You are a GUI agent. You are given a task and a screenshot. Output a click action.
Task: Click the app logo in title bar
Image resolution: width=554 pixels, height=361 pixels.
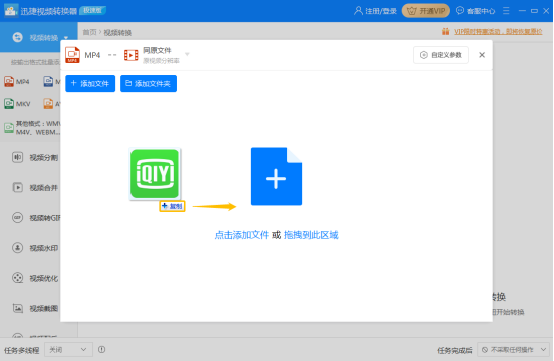coord(11,11)
